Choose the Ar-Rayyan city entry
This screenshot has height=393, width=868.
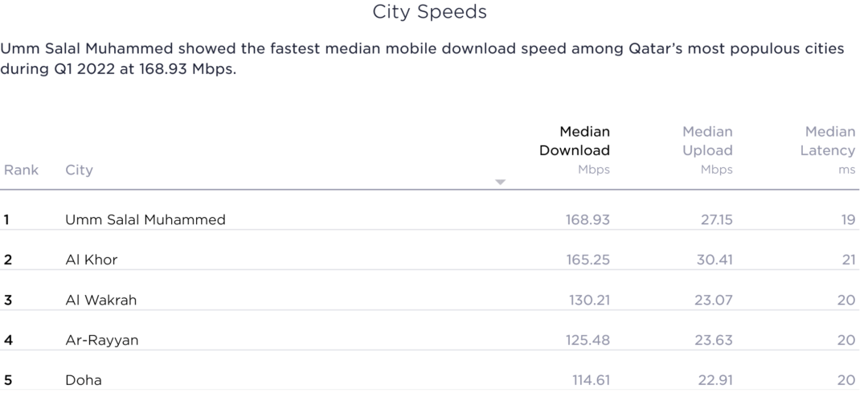point(101,340)
